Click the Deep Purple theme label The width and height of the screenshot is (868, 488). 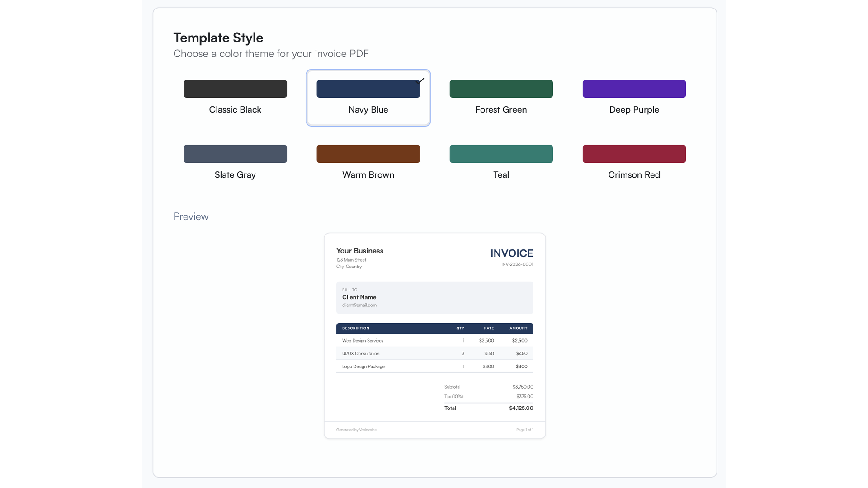tap(634, 109)
